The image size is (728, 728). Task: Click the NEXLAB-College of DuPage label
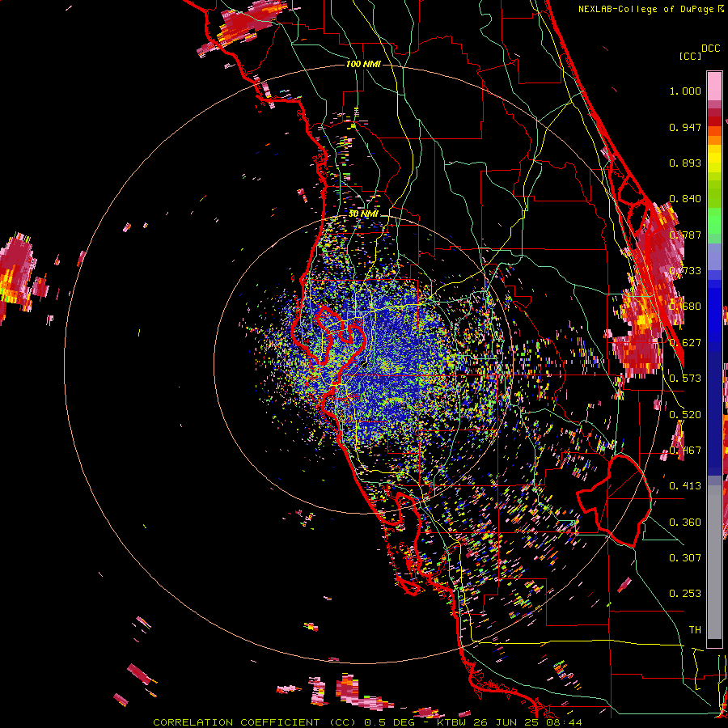coord(647,9)
